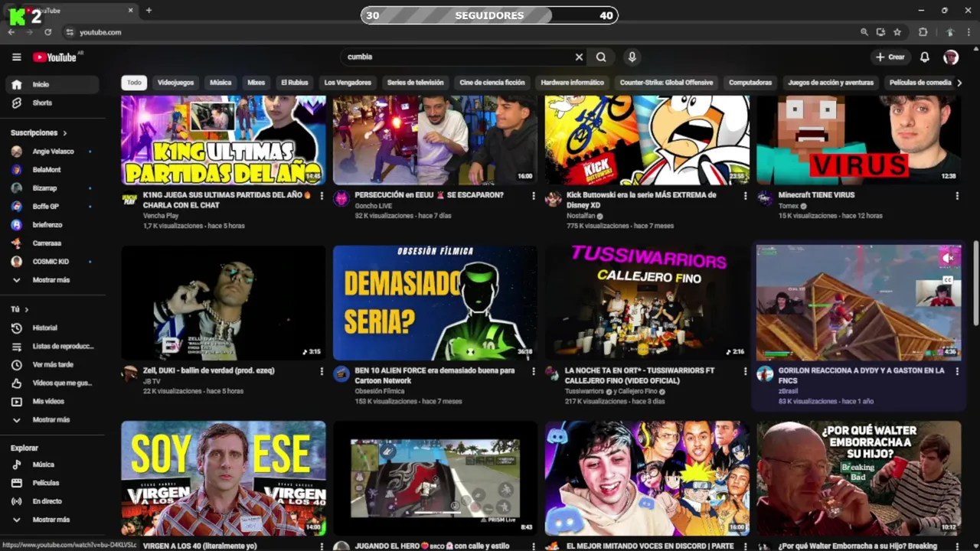The height and width of the screenshot is (551, 980).
Task: Open the account avatar menu
Action: (x=951, y=57)
